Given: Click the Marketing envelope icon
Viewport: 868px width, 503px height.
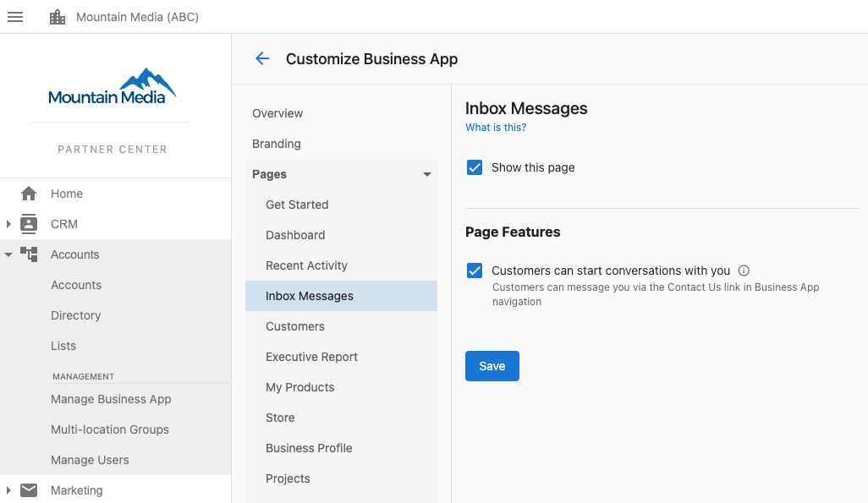Looking at the screenshot, I should (x=29, y=490).
